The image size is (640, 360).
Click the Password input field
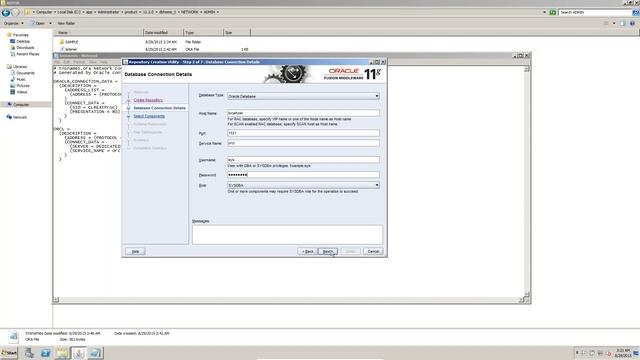click(303, 175)
